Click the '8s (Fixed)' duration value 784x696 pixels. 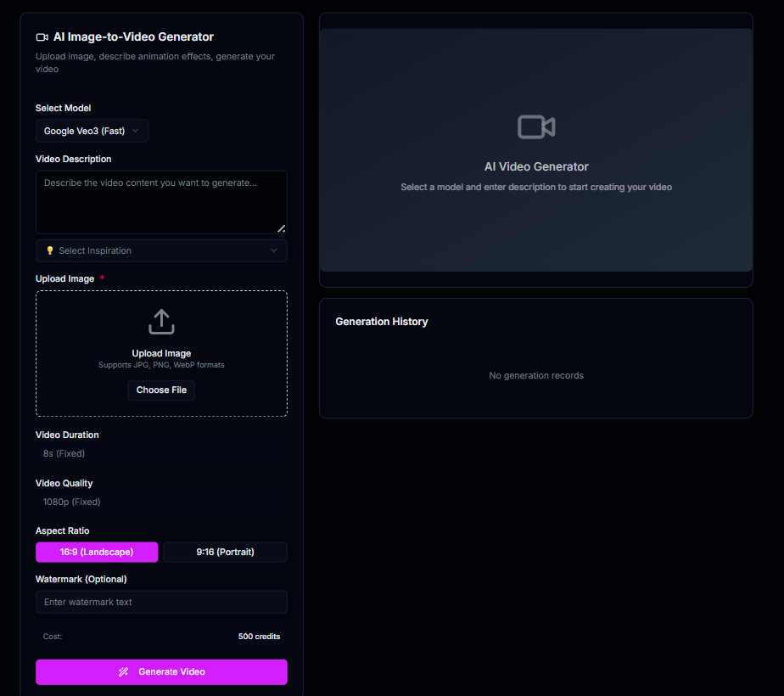[64, 453]
